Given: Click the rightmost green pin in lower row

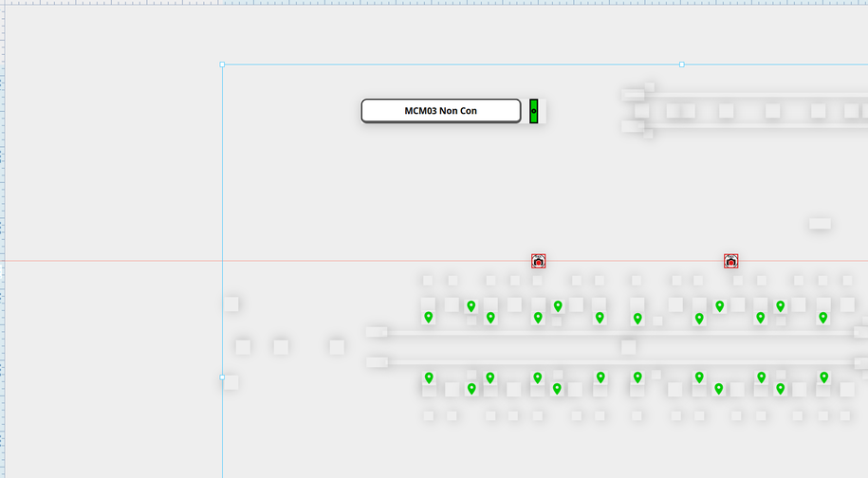Looking at the screenshot, I should [x=823, y=377].
